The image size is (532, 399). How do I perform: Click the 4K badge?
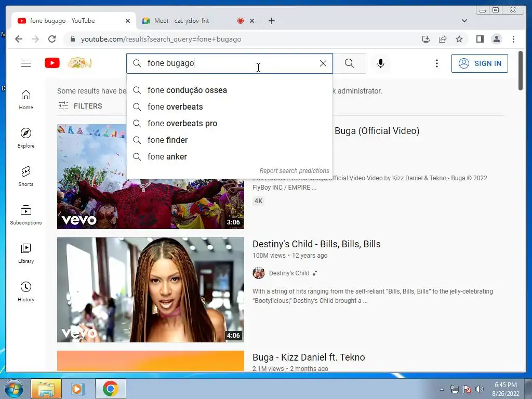point(259,201)
